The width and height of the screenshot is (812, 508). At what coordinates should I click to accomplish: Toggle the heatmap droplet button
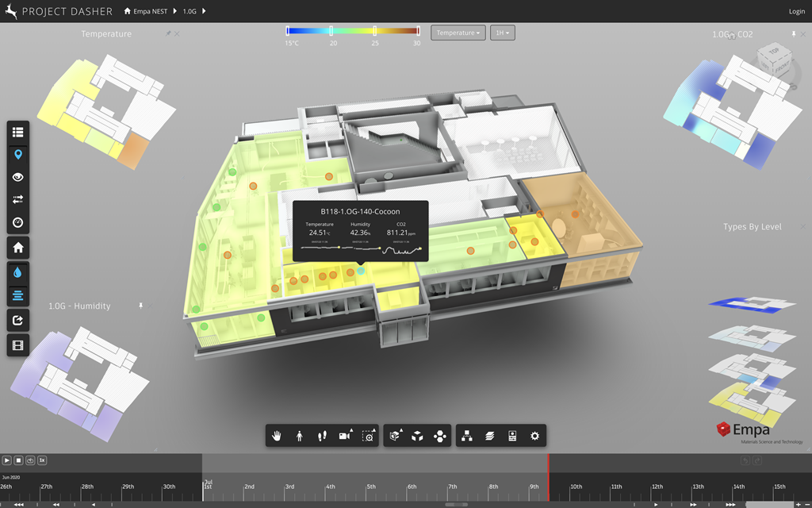pyautogui.click(x=18, y=272)
